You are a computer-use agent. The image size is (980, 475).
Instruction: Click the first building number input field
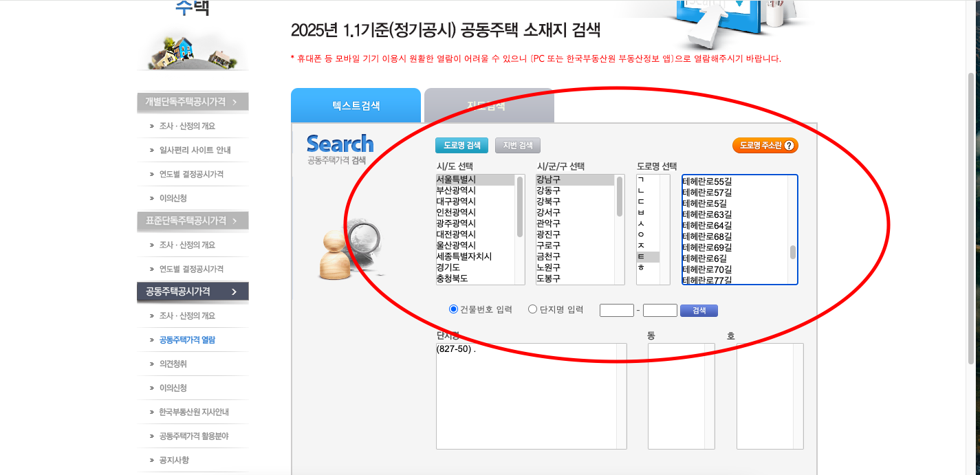tap(617, 310)
